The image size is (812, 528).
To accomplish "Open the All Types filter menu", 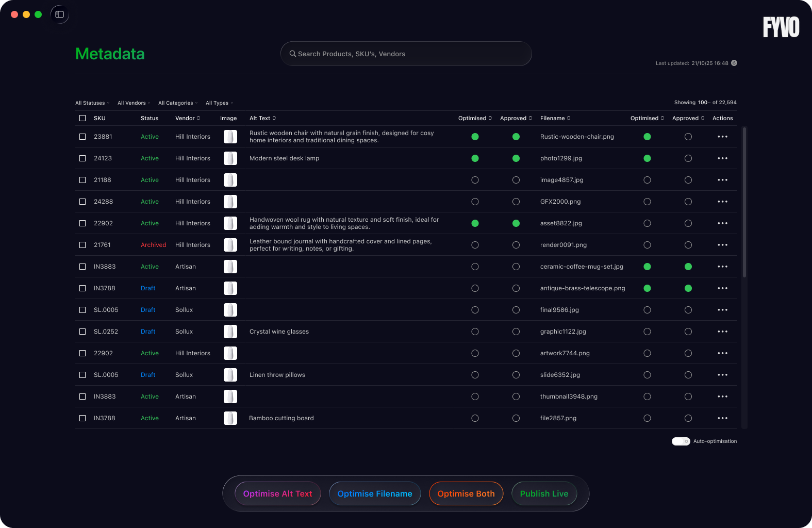I will coord(219,103).
